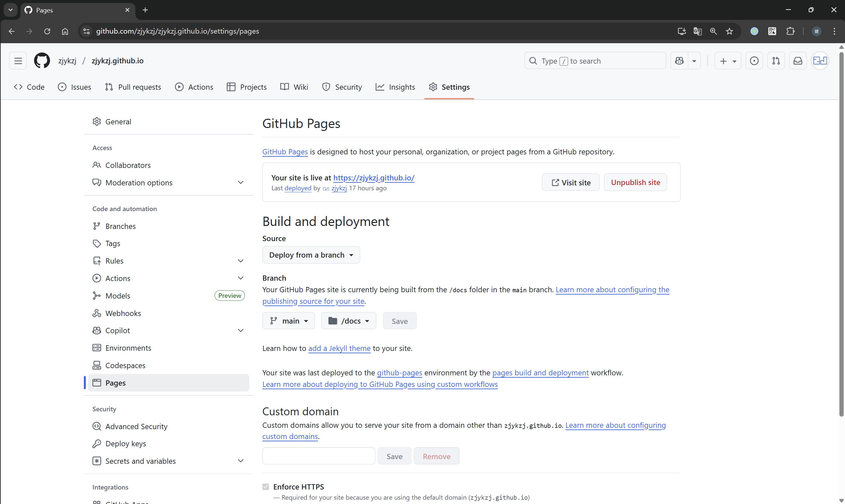Open the Deploy from a branch dropdown
This screenshot has width=845, height=504.
311,255
